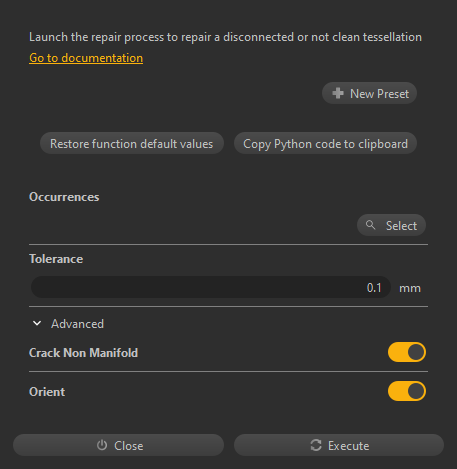Open the Go to documentation link
This screenshot has width=457, height=469.
tap(86, 58)
